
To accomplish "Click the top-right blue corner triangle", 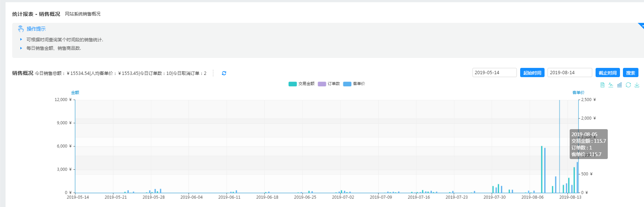I will coord(641,25).
